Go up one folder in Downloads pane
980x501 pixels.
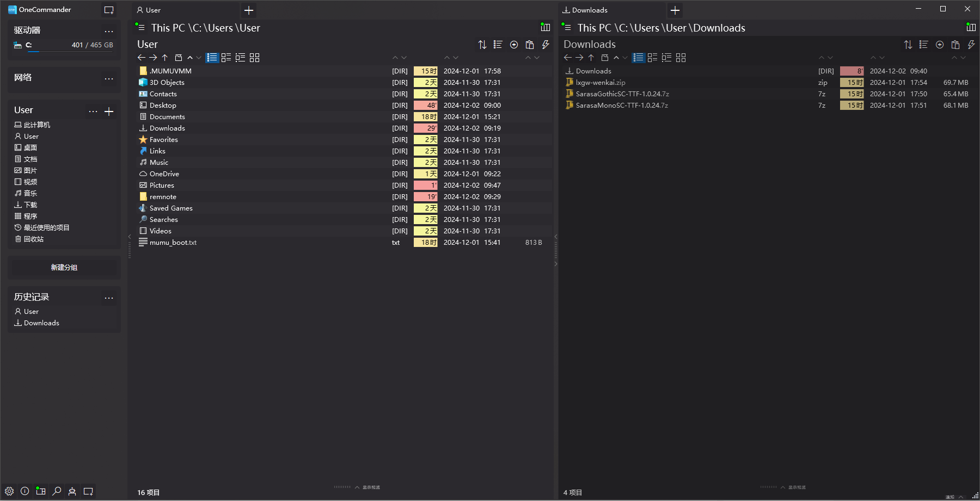[x=591, y=58]
